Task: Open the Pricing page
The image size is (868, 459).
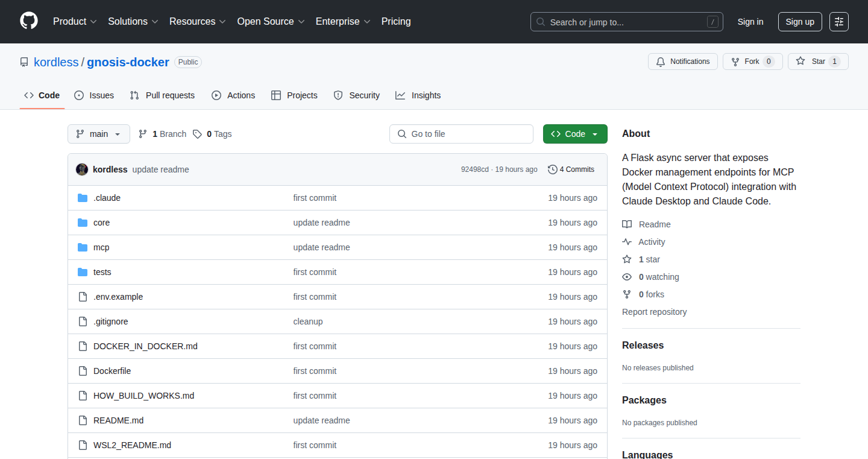Action: 396,22
